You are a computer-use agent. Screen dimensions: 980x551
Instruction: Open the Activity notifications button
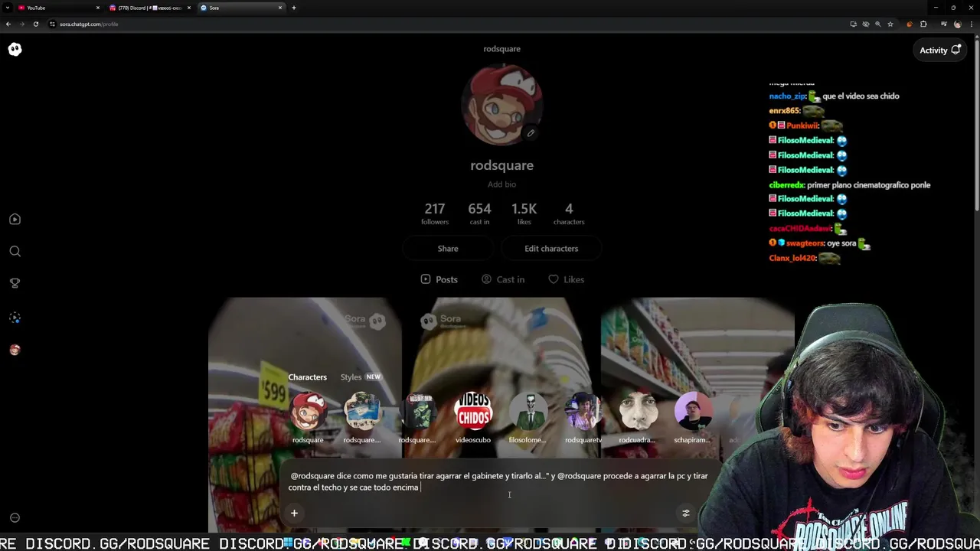pos(940,51)
